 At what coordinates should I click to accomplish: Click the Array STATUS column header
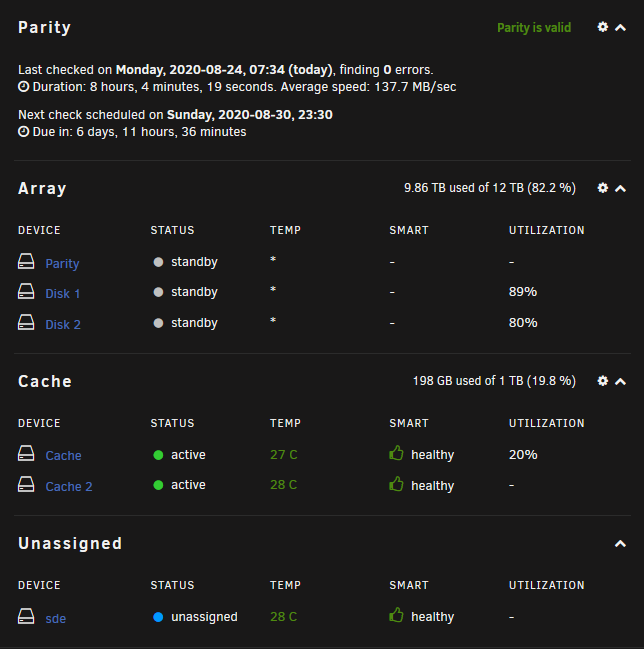click(172, 230)
